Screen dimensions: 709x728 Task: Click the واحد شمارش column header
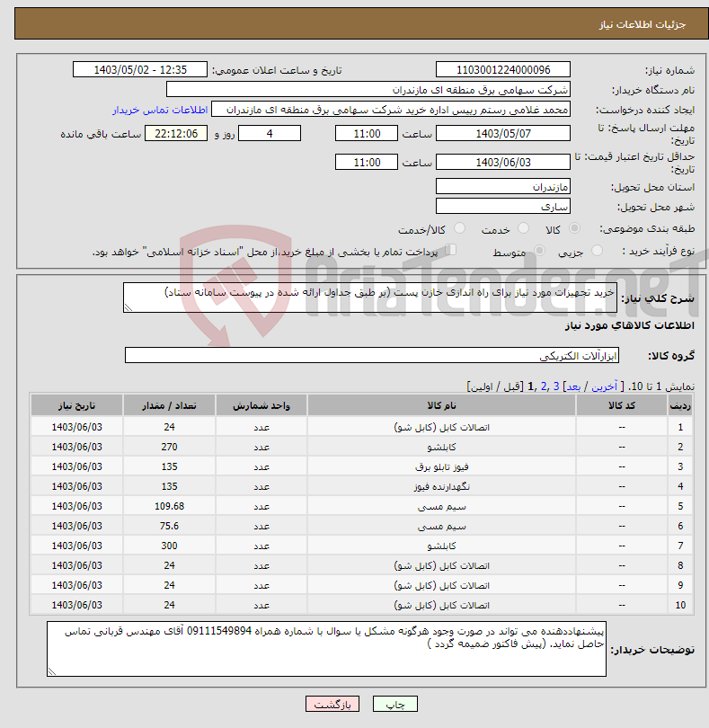click(x=261, y=405)
